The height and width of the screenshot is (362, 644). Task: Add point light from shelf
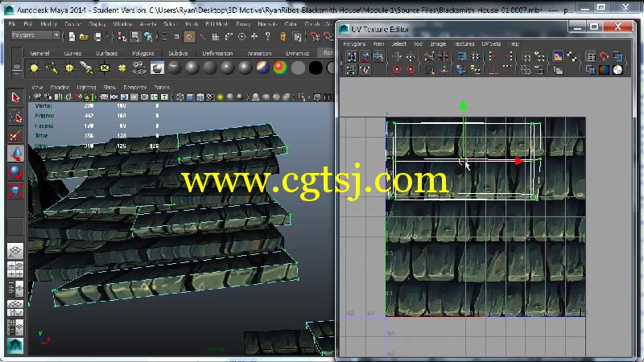click(69, 68)
